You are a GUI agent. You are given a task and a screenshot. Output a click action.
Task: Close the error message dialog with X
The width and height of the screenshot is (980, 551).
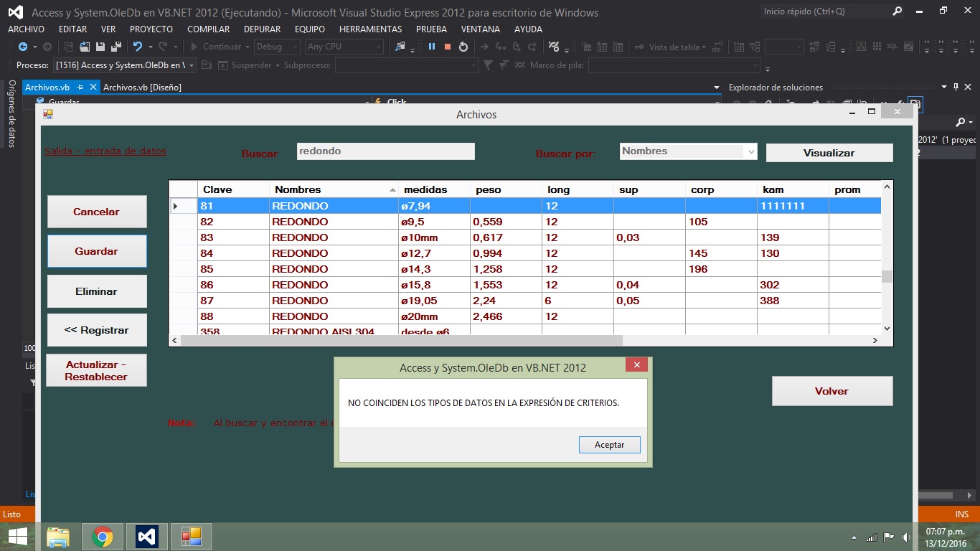[x=636, y=364]
